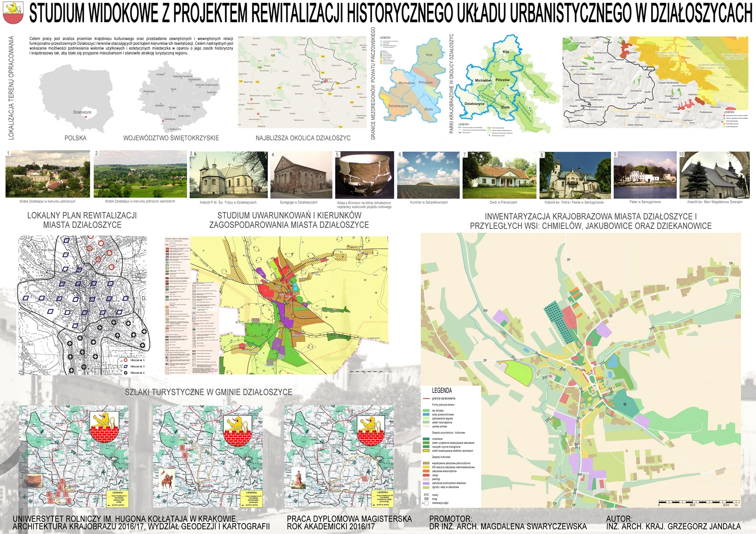756x534 pixels.
Task: Select the Pałac w Sancygniowie photo
Action: [645, 175]
